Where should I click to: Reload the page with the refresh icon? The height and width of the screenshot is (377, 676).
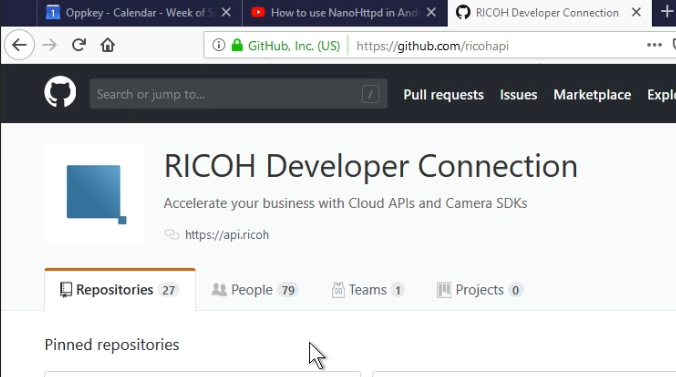coord(79,45)
